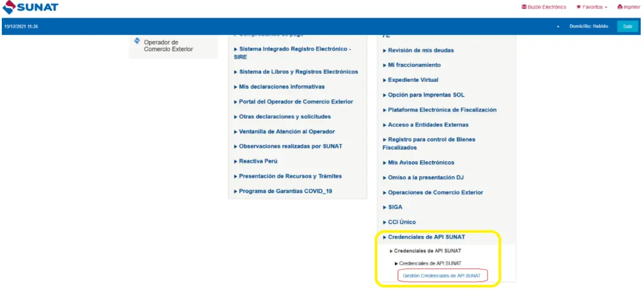
Task: Collapse top-level Credenciales de API SUNAT
Action: 426,237
